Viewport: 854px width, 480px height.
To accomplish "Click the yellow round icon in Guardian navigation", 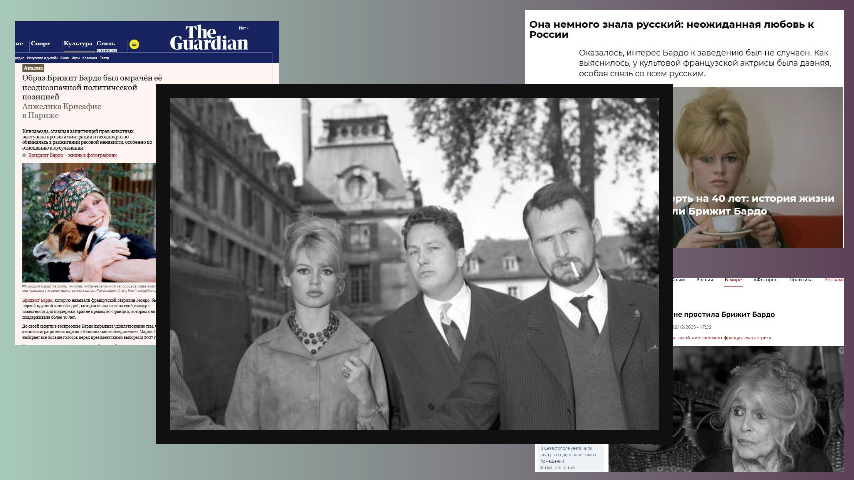I will [x=133, y=45].
